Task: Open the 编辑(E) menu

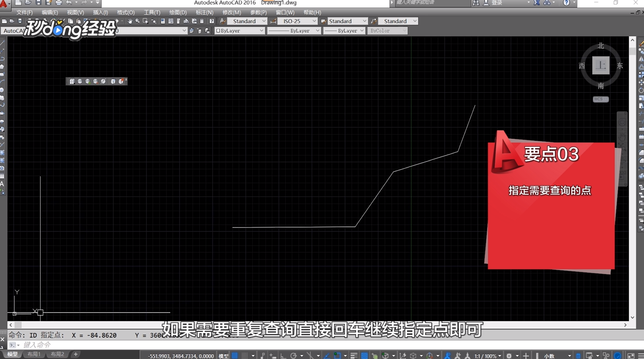Action: pyautogui.click(x=50, y=12)
